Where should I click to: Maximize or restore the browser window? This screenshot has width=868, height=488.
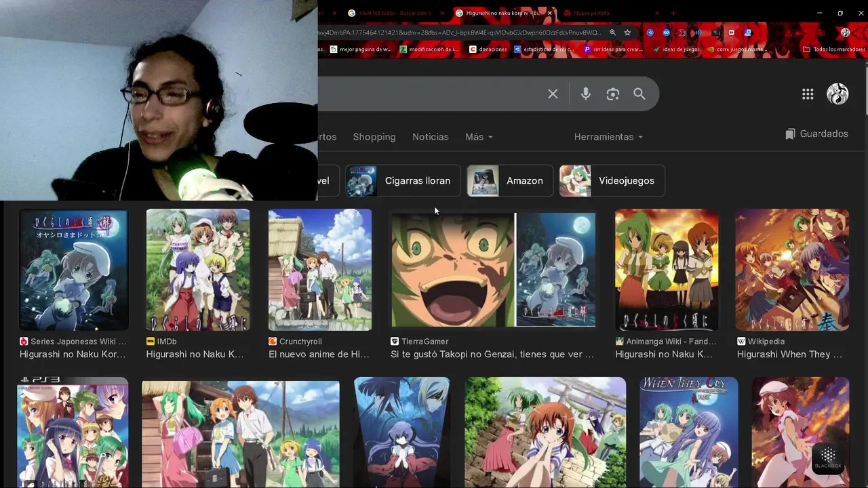click(x=840, y=13)
